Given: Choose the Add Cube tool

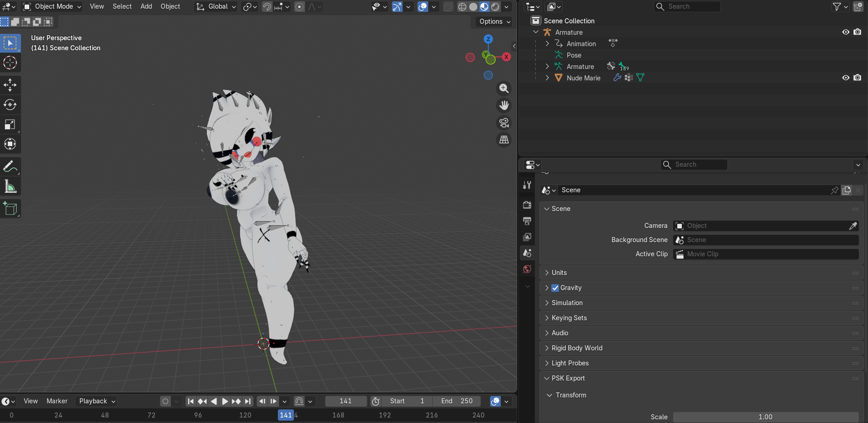Looking at the screenshot, I should point(10,209).
